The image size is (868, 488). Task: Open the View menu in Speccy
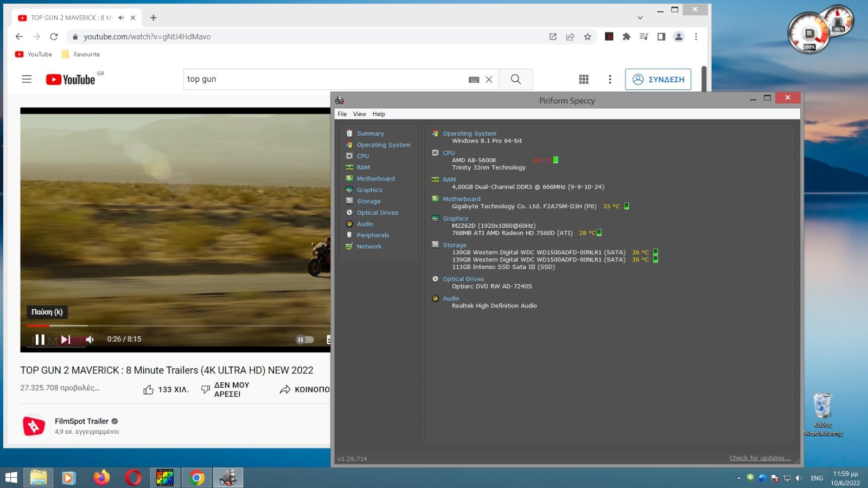point(359,114)
